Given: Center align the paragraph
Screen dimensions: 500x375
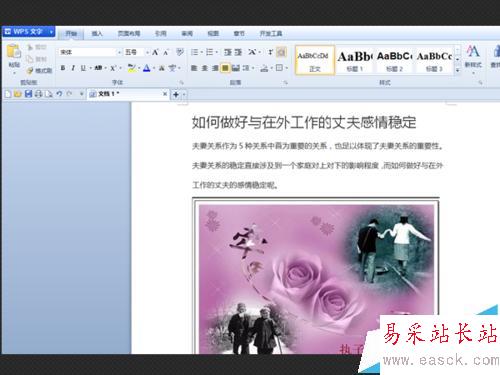Looking at the screenshot, I should [x=205, y=68].
